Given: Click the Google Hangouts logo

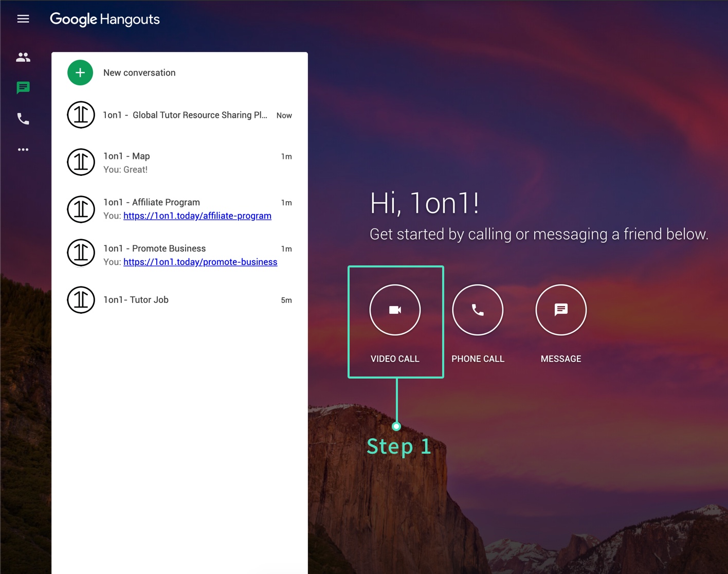Looking at the screenshot, I should (x=105, y=20).
